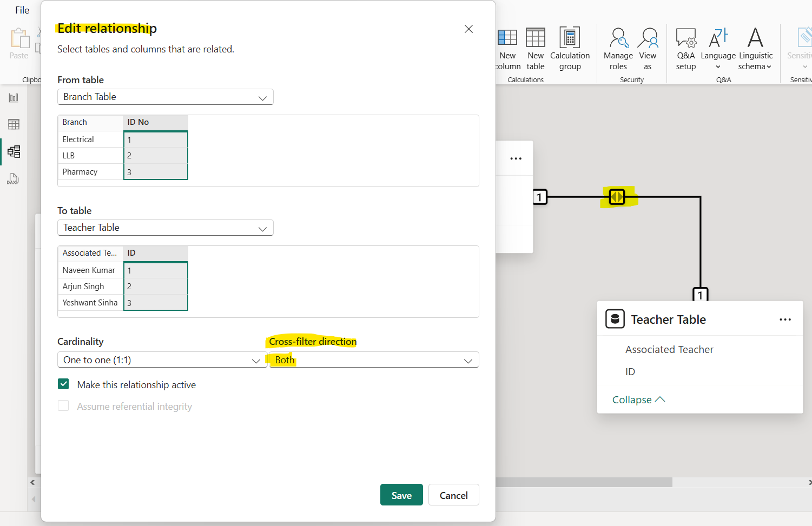Cancel the Edit relationship dialog

pyautogui.click(x=453, y=495)
